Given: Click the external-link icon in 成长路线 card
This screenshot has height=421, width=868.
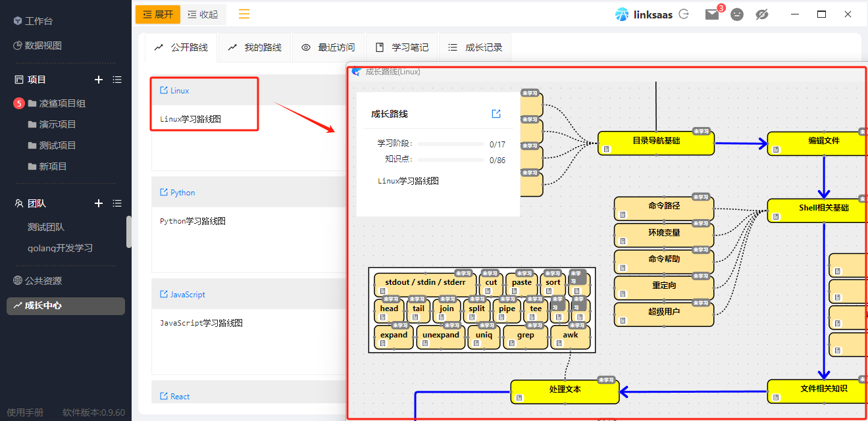Looking at the screenshot, I should (496, 114).
